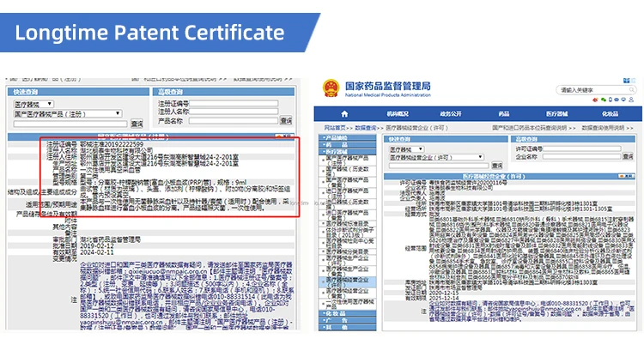The width and height of the screenshot is (644, 351).
Task: Click 查询 button of quick search, right page
Action: 497,166
